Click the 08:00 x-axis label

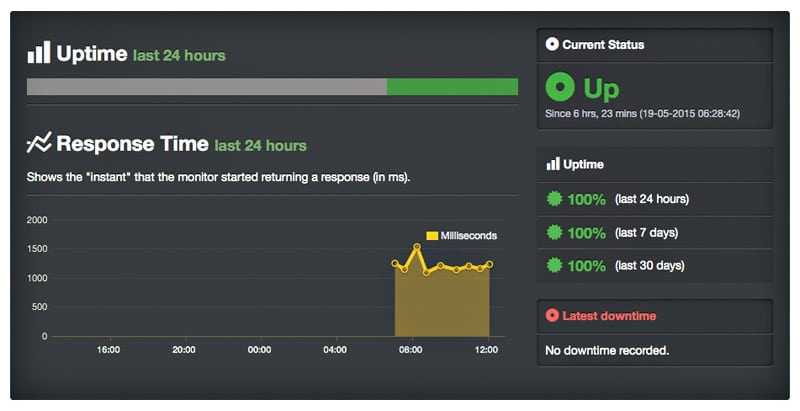410,350
